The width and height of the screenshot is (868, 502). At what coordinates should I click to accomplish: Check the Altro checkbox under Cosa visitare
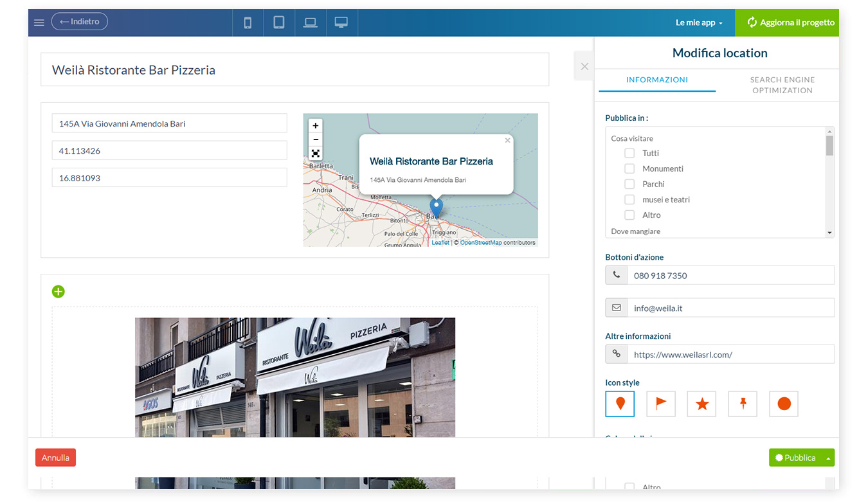(x=629, y=215)
